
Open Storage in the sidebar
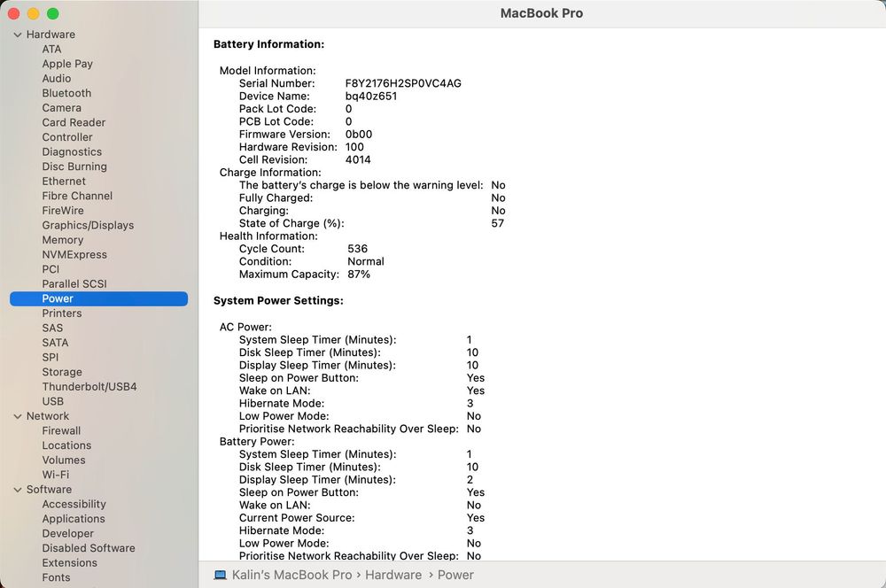click(62, 372)
